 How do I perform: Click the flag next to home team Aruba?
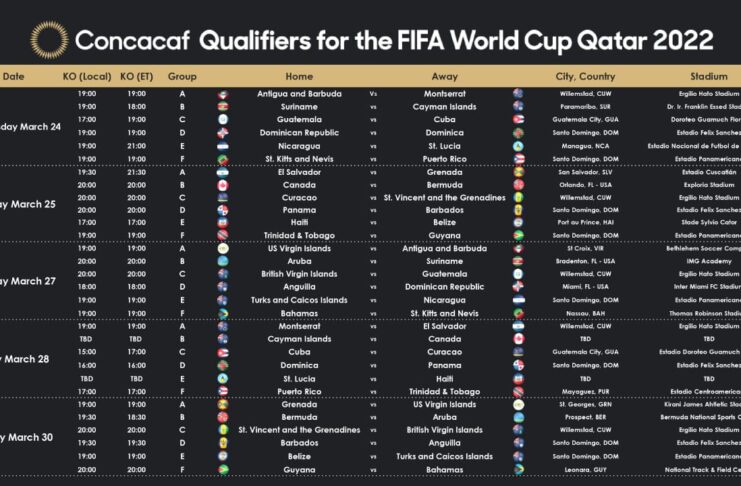point(223,261)
